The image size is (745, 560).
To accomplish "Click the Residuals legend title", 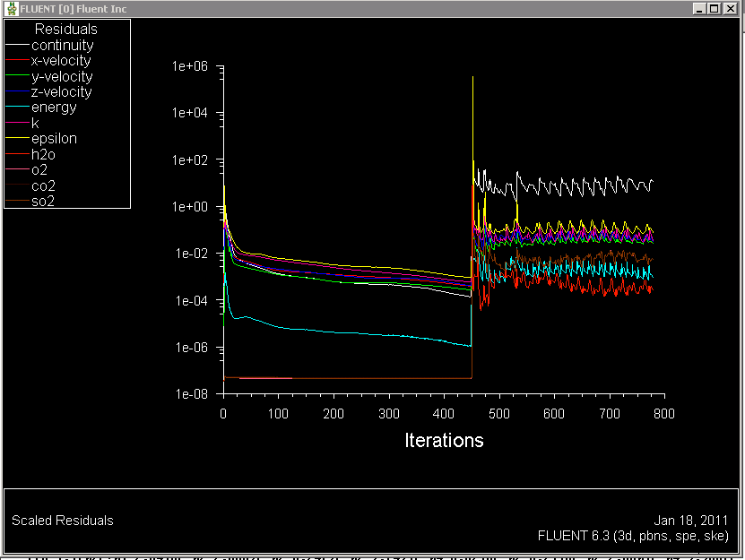I will [x=66, y=30].
